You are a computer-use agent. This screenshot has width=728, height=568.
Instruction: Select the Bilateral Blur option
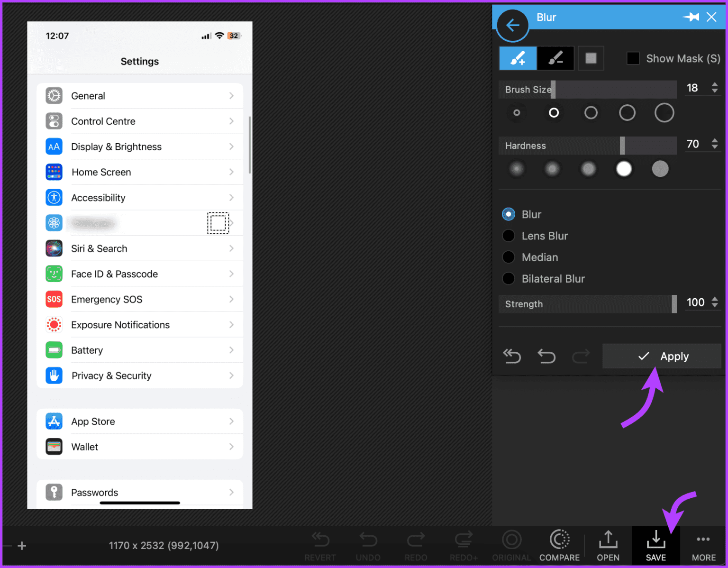point(508,278)
